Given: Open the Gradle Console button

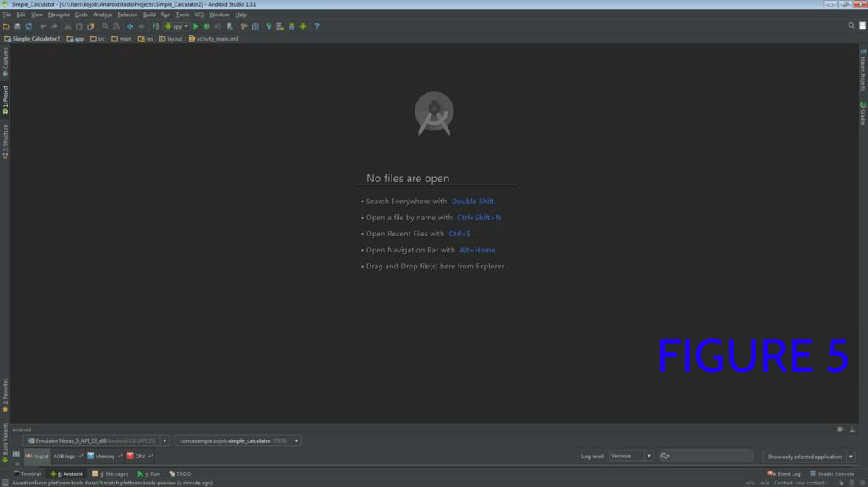Looking at the screenshot, I should pyautogui.click(x=832, y=473).
